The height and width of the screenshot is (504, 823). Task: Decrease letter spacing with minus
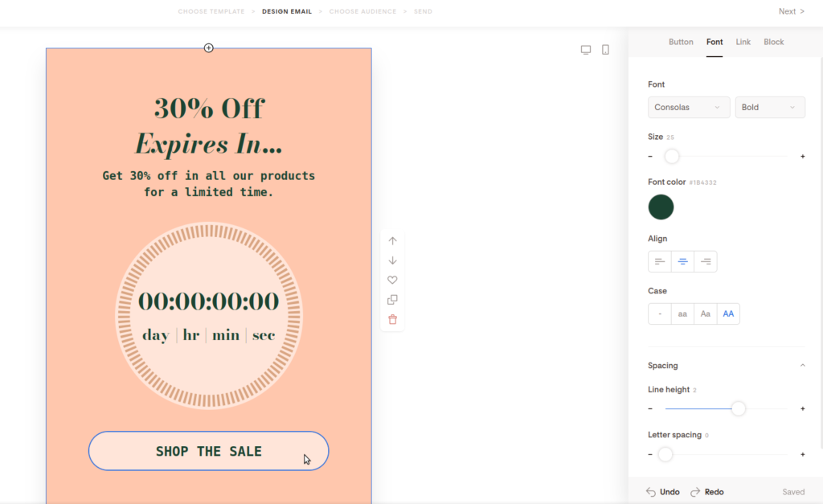click(x=650, y=454)
